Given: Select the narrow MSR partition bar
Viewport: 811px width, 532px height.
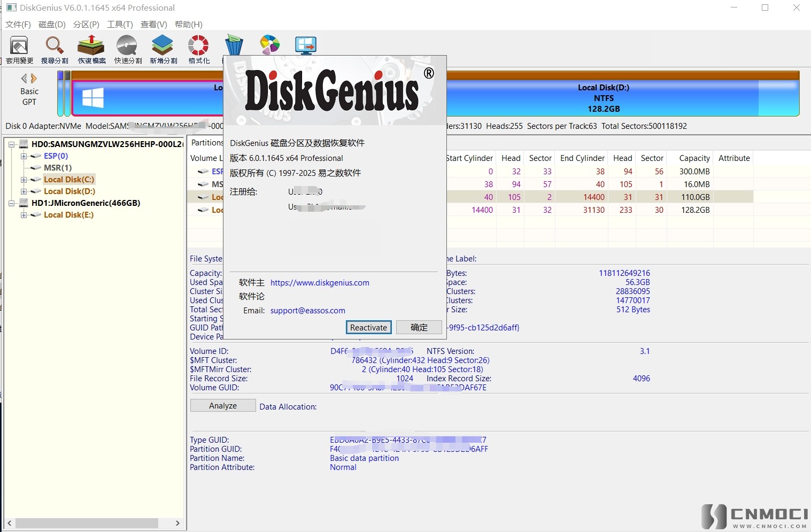Looking at the screenshot, I should (x=67, y=94).
